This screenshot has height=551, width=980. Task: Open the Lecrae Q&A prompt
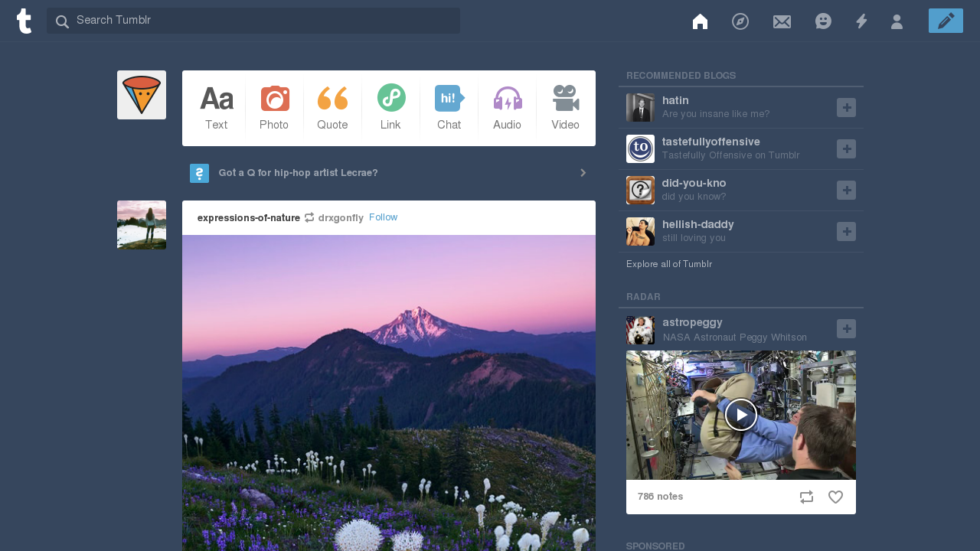389,173
